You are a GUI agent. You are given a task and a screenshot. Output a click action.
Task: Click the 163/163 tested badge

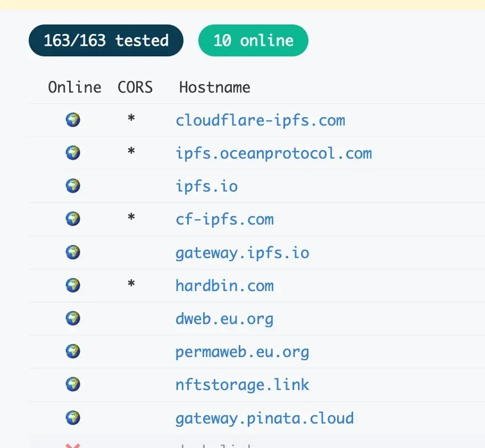point(106,40)
